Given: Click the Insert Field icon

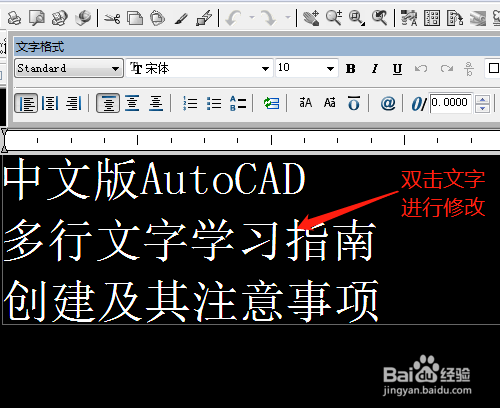Looking at the screenshot, I should pyautogui.click(x=271, y=103).
